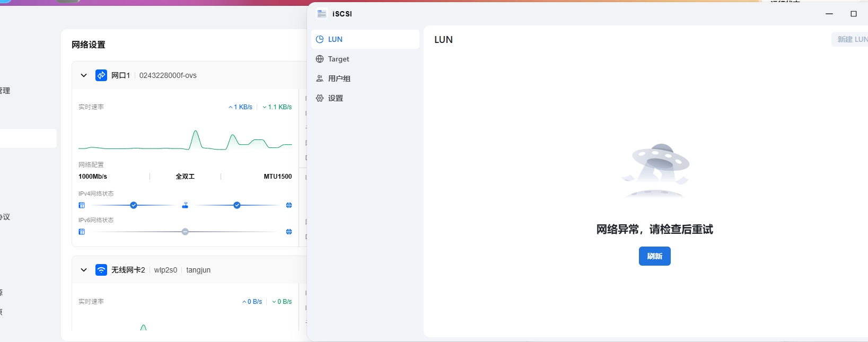Screen dimensions: 868x342
Task: Click the 0243228000f-ovs interface name
Action: (168, 75)
